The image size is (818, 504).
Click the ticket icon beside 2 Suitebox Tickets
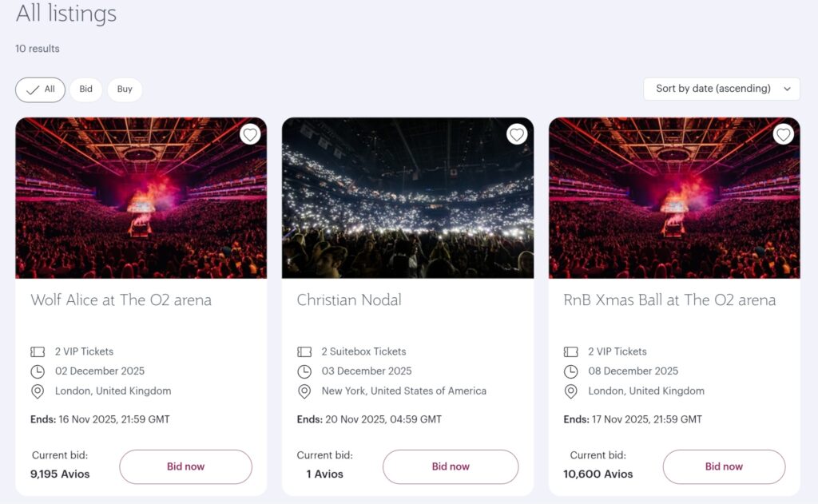click(x=304, y=351)
